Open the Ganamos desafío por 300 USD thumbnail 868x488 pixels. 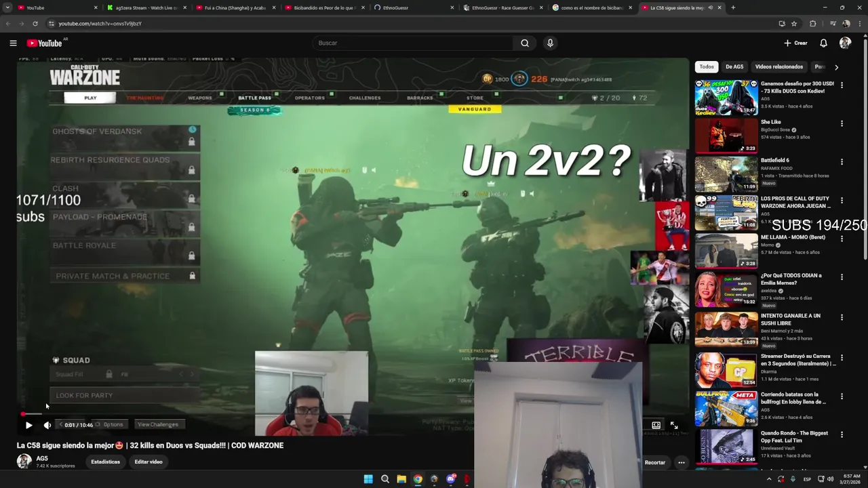tap(726, 98)
